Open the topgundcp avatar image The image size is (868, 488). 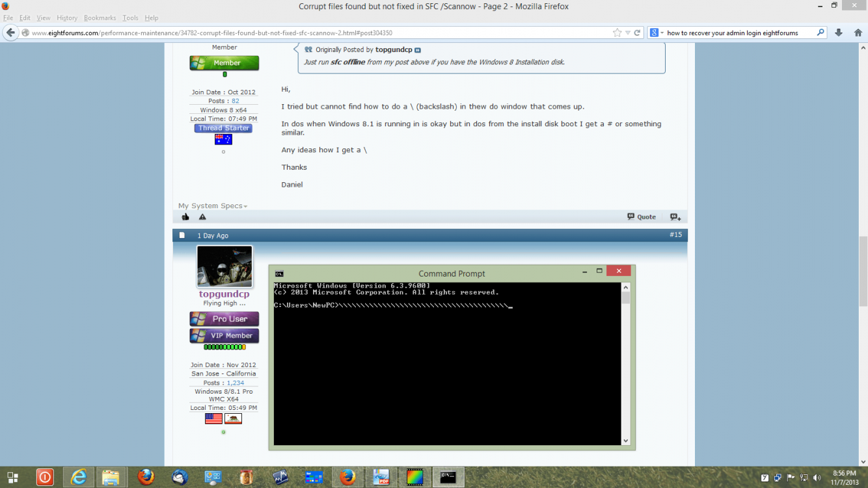[x=224, y=266]
